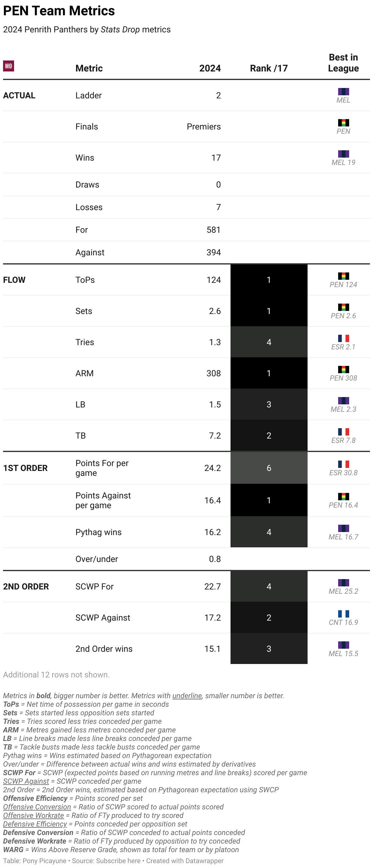This screenshot has height=868, width=373.
Task: Click the PEN flag in ToPs row
Action: coord(343,276)
